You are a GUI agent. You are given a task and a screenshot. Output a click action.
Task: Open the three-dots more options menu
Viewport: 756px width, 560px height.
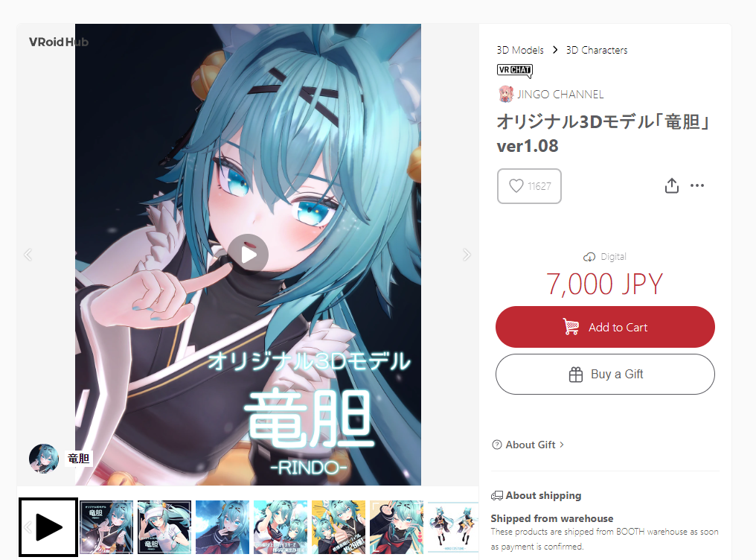tap(697, 185)
